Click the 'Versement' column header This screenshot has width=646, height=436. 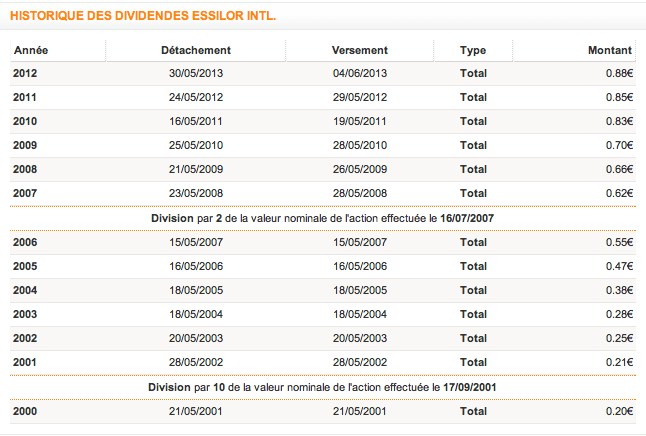pos(359,50)
